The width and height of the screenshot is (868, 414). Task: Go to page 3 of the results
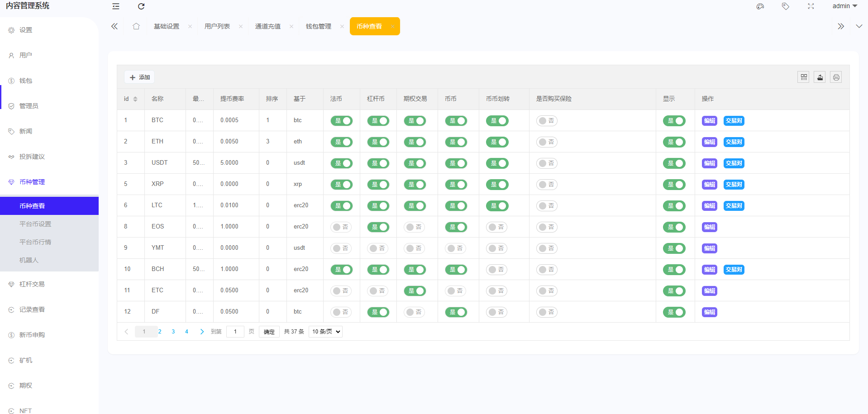pyautogui.click(x=173, y=331)
